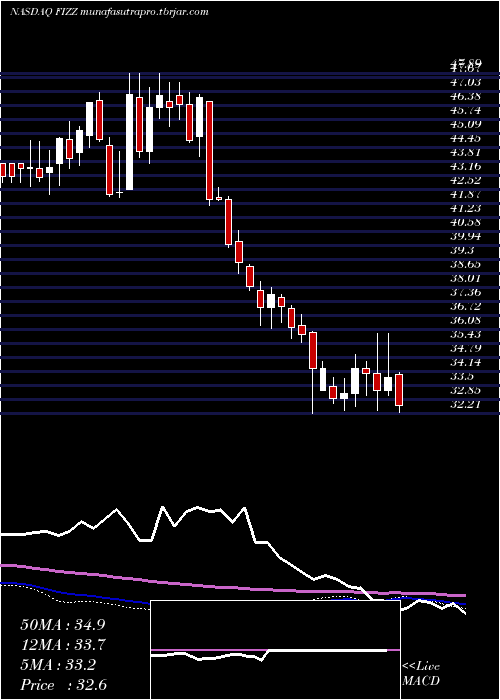
Task: Select the 46.38 price axis label
Action: (465, 96)
